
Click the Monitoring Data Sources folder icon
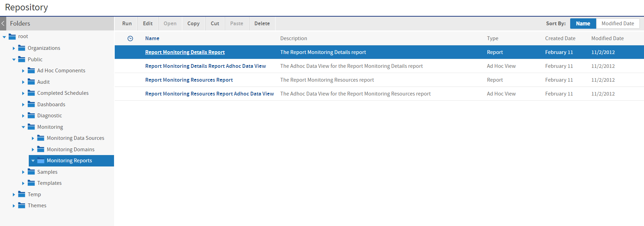click(41, 138)
